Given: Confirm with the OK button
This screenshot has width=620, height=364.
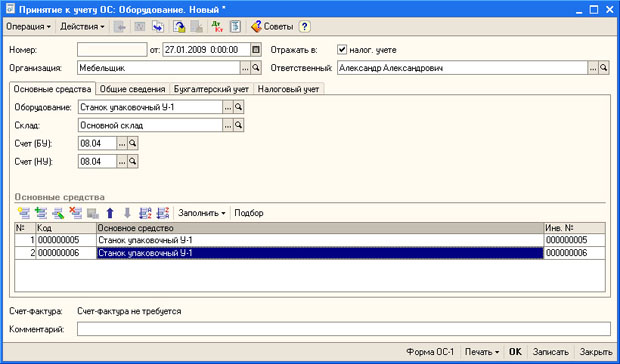Looking at the screenshot, I should [x=515, y=352].
